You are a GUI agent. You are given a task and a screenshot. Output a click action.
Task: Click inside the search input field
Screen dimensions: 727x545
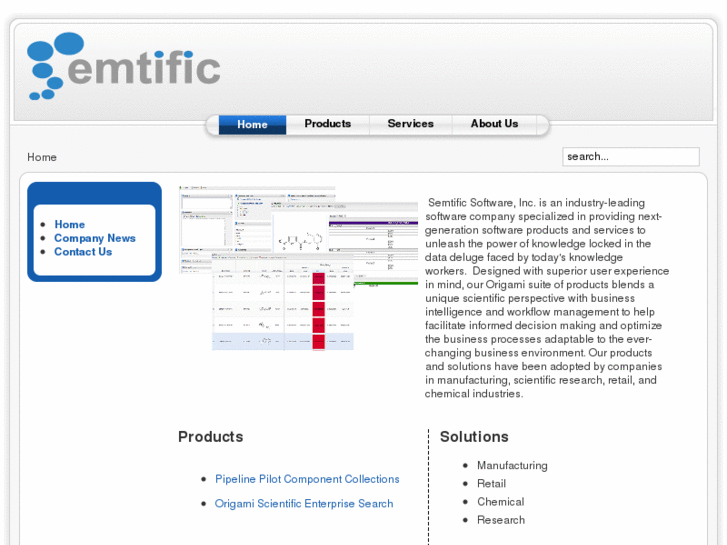point(631,157)
